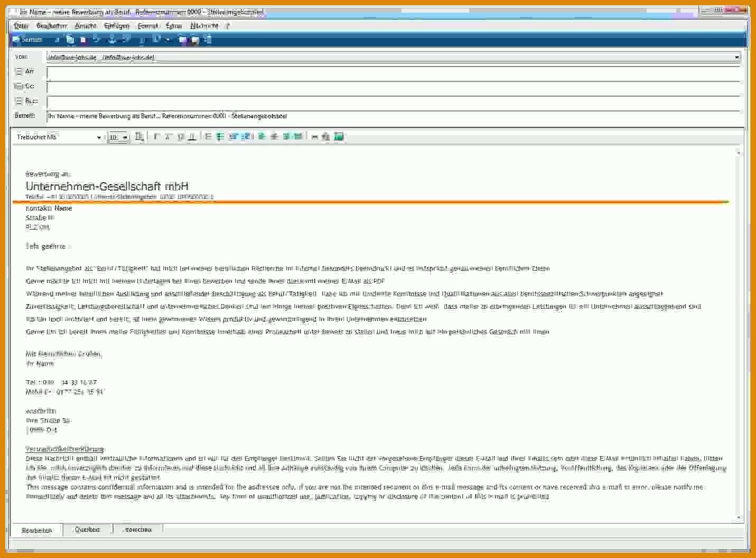Viewport: 756px width, 558px height.
Task: Click the font color button
Action: point(192,137)
